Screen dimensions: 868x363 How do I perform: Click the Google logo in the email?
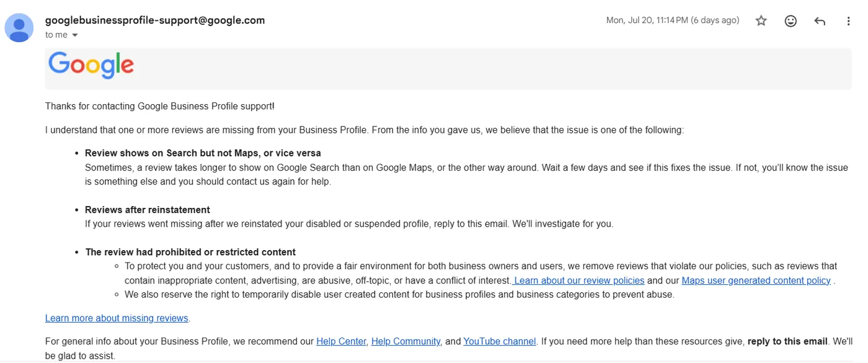(x=91, y=65)
